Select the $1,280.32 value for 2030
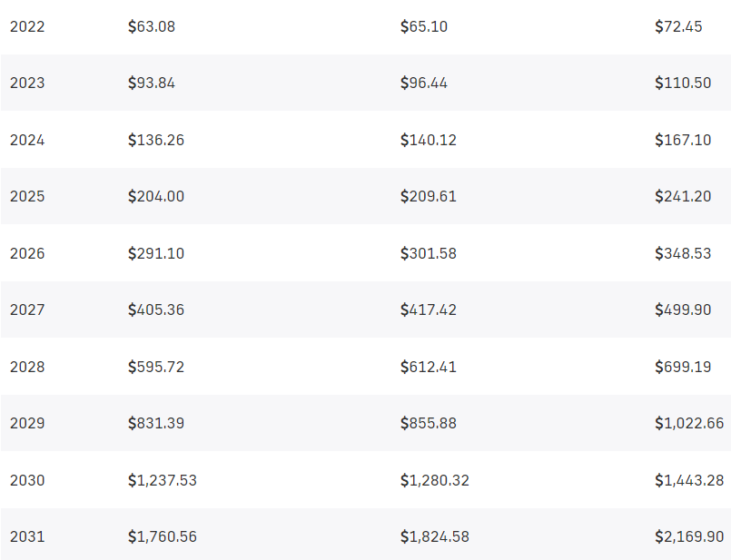 point(435,480)
